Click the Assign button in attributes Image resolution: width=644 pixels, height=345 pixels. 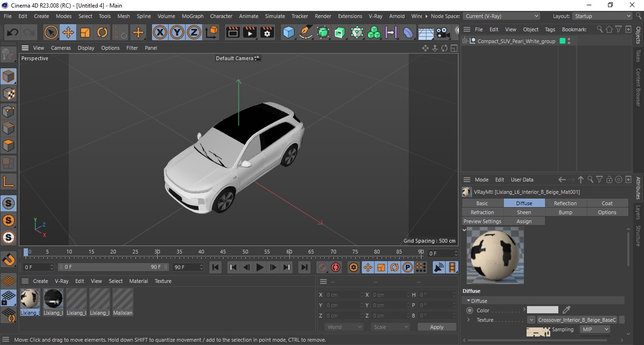524,221
